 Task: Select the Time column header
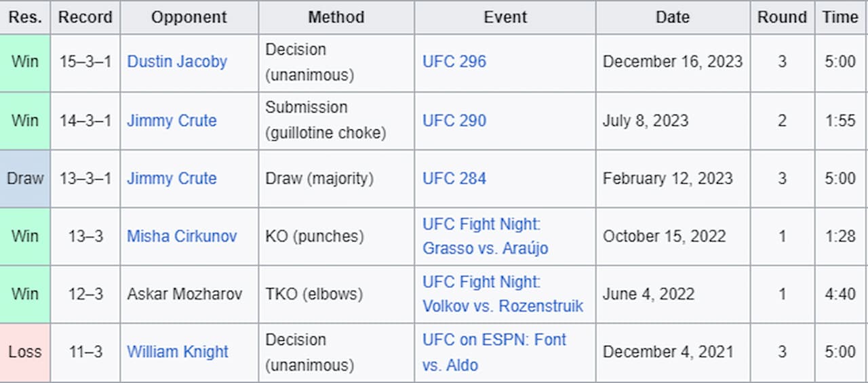pyautogui.click(x=840, y=18)
